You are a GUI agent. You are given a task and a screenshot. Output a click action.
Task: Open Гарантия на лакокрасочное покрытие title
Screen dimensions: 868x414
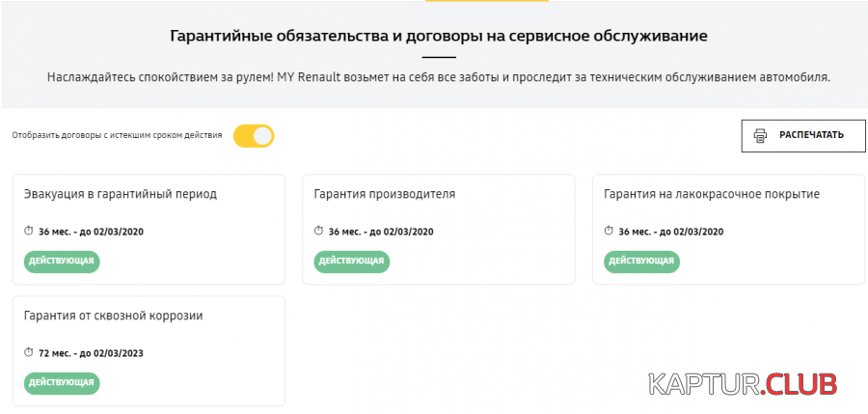pos(712,194)
